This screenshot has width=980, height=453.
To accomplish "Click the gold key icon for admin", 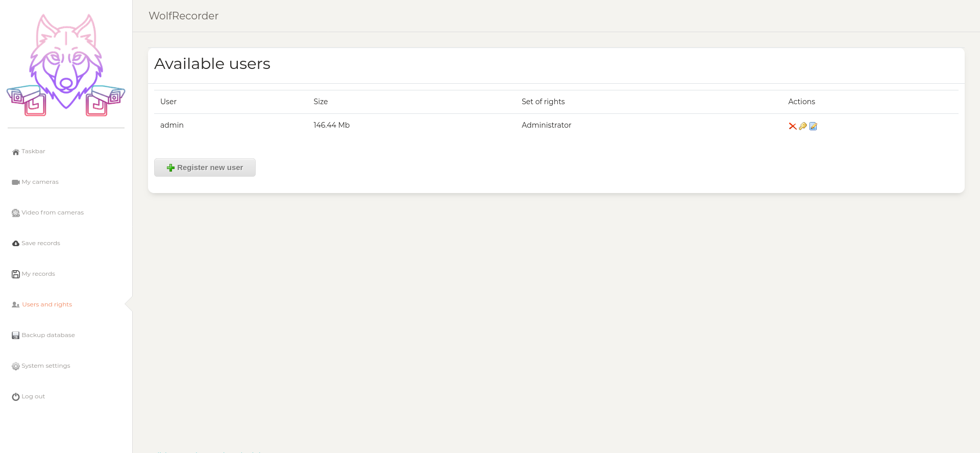I will (x=803, y=126).
